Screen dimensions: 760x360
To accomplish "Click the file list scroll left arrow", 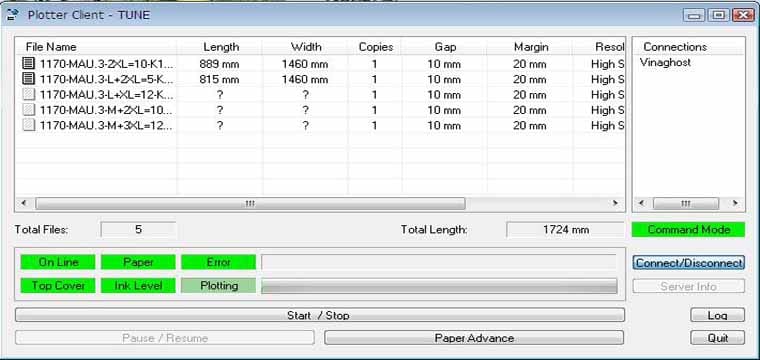I will click(24, 203).
